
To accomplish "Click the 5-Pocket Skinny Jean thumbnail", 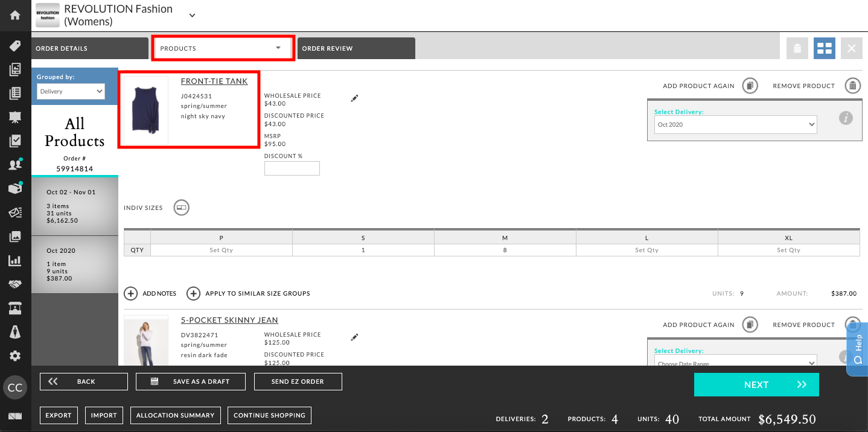I will (x=146, y=341).
